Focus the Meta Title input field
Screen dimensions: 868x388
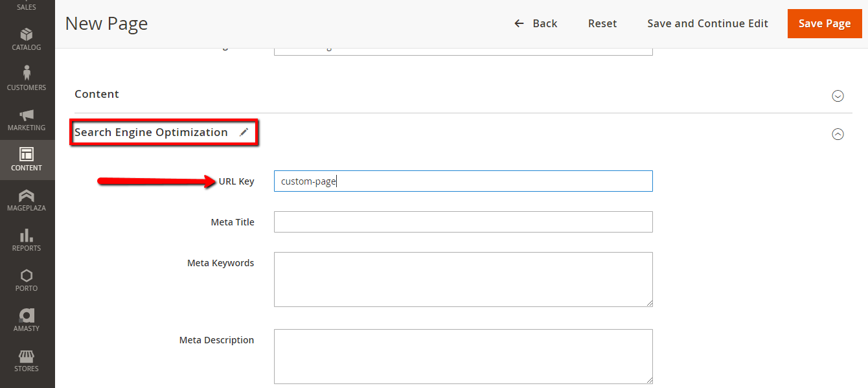(x=463, y=222)
